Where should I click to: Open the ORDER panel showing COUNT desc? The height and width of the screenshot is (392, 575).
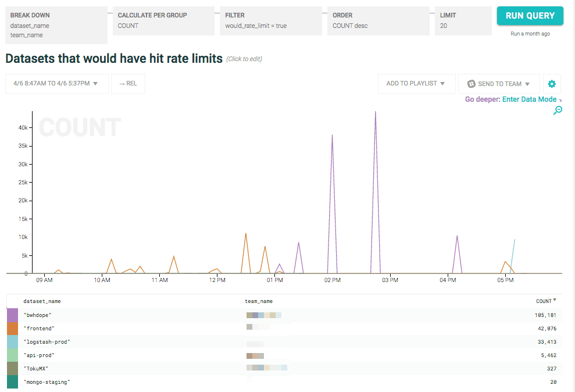point(378,20)
